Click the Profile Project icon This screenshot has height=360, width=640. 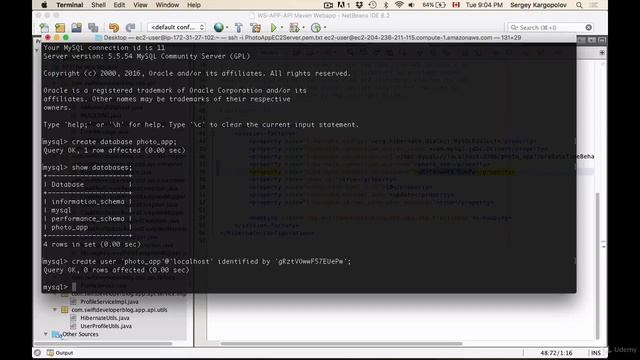pyautogui.click(x=316, y=27)
